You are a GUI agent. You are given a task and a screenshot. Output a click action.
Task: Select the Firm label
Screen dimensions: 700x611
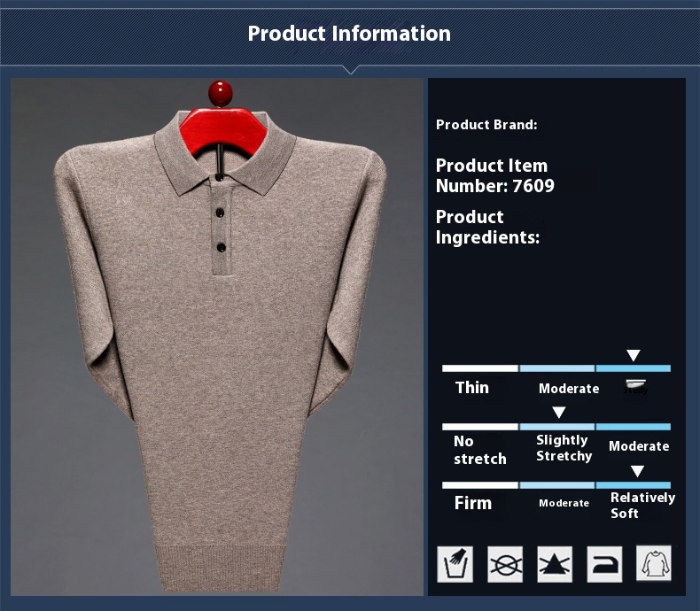pyautogui.click(x=472, y=503)
